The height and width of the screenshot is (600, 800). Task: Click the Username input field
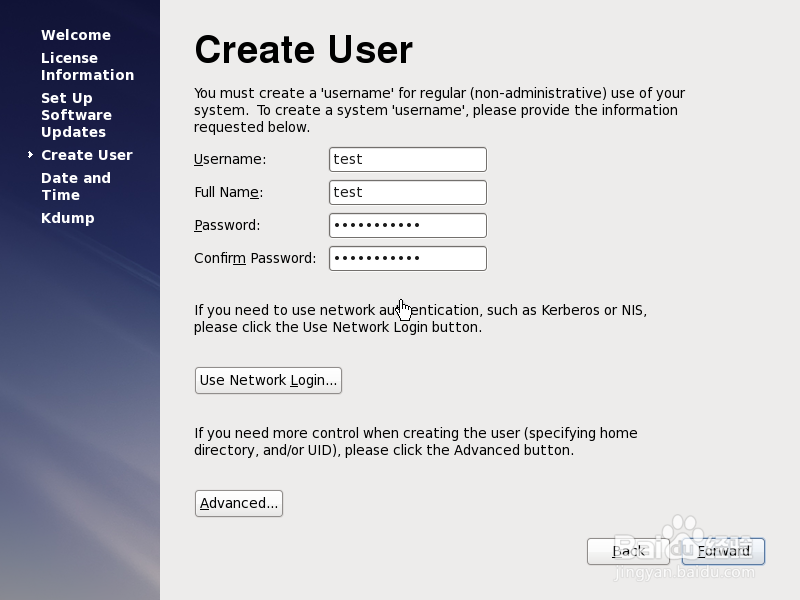click(x=408, y=159)
